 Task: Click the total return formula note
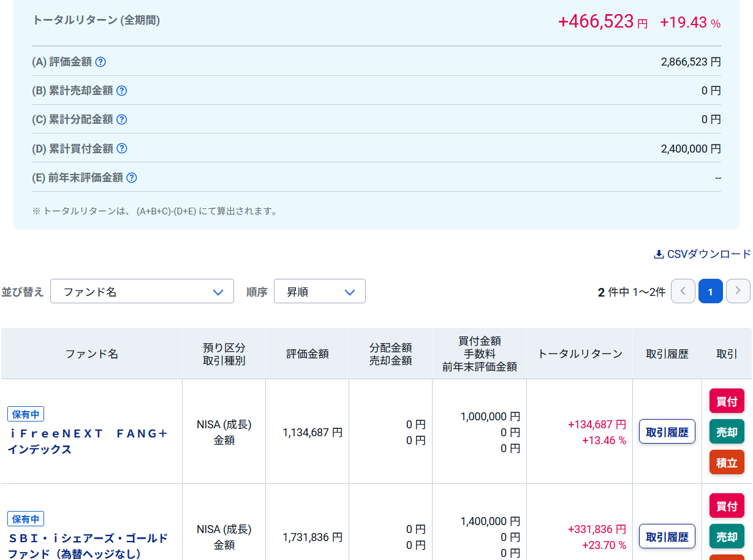155,211
